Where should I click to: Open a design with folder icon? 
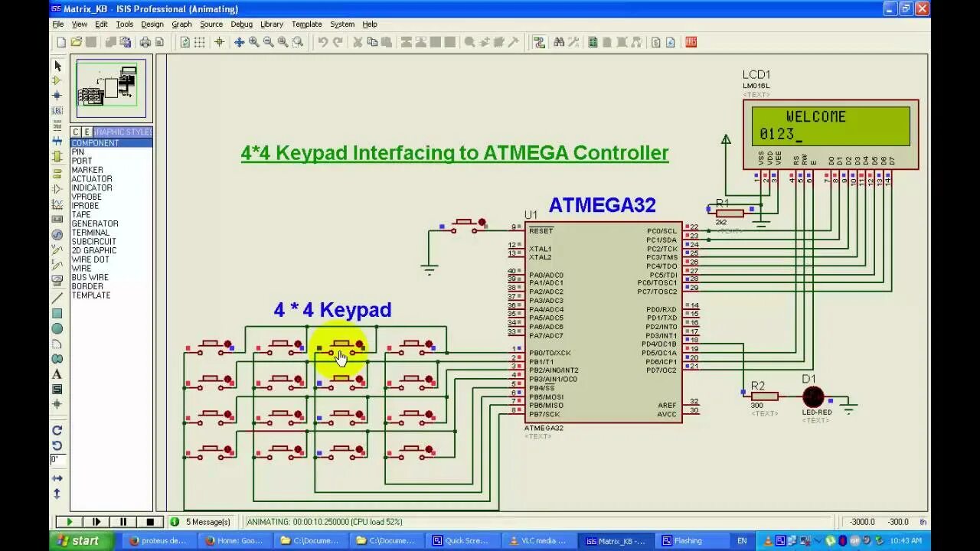(77, 42)
